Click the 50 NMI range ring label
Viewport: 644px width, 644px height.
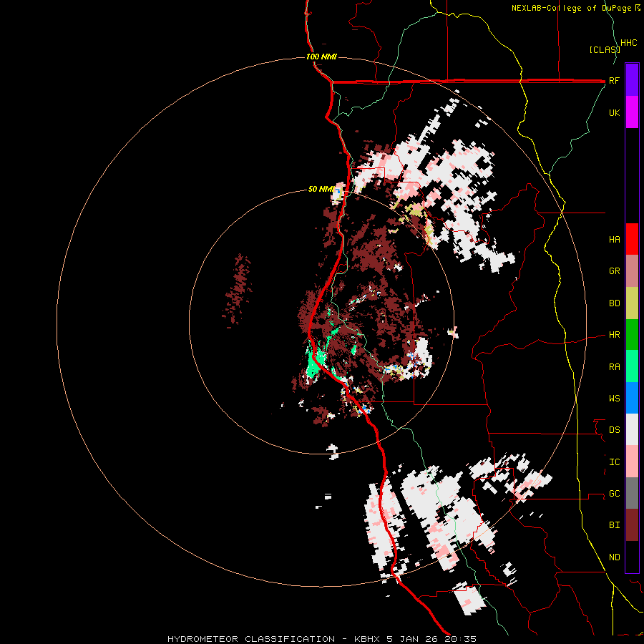(x=321, y=190)
